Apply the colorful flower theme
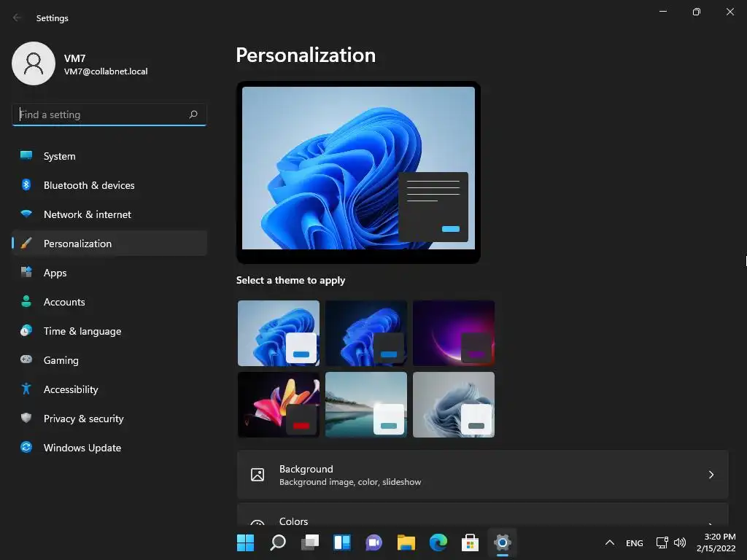This screenshot has width=747, height=560. click(x=279, y=404)
